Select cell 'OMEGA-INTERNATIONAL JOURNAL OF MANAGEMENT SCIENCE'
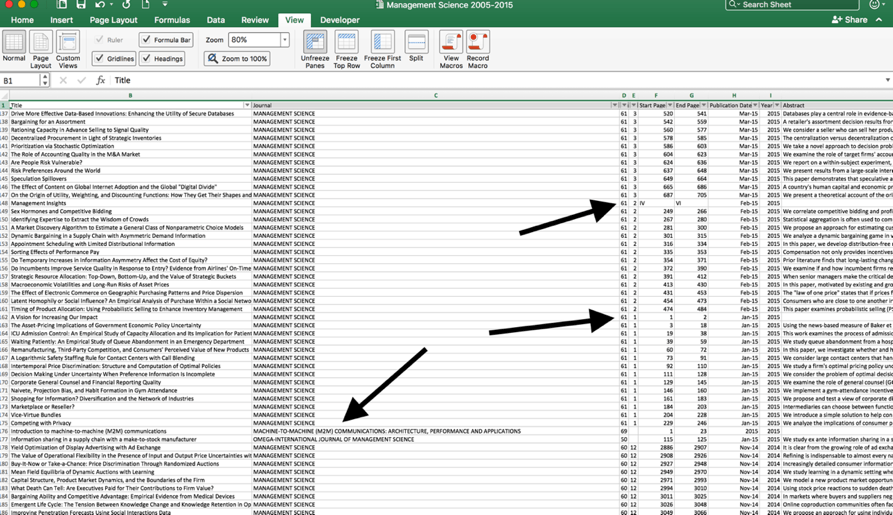 pos(436,439)
